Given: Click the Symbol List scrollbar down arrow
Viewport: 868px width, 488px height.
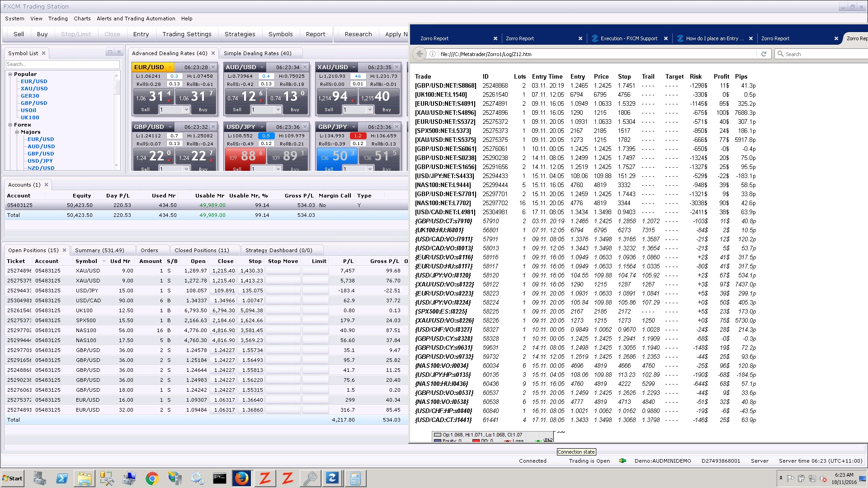Looking at the screenshot, I should [117, 166].
